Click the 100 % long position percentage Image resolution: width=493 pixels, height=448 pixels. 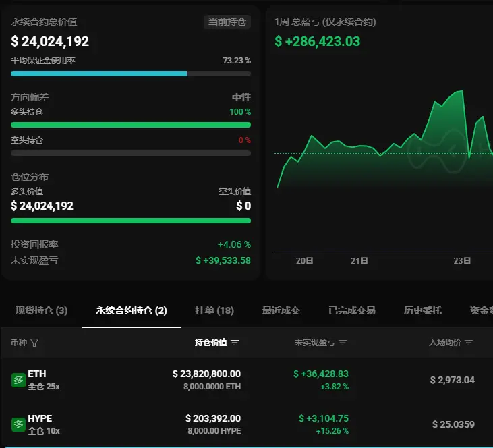[240, 112]
